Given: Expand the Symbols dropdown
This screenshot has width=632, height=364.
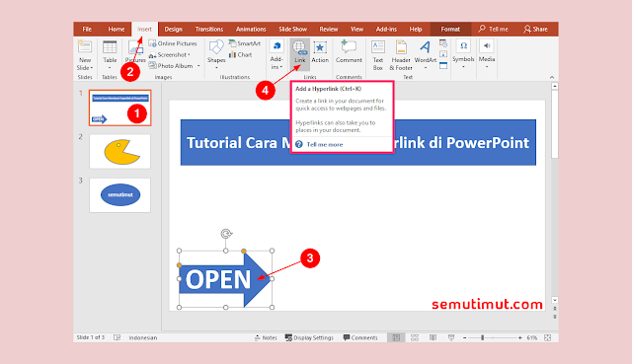Looking at the screenshot, I should tap(463, 54).
